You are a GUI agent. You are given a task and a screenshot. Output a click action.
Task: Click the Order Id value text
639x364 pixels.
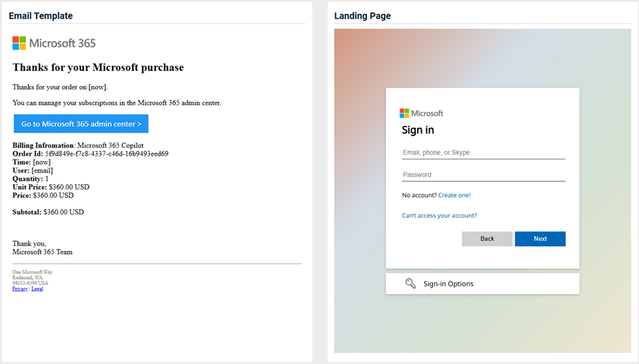pyautogui.click(x=106, y=154)
